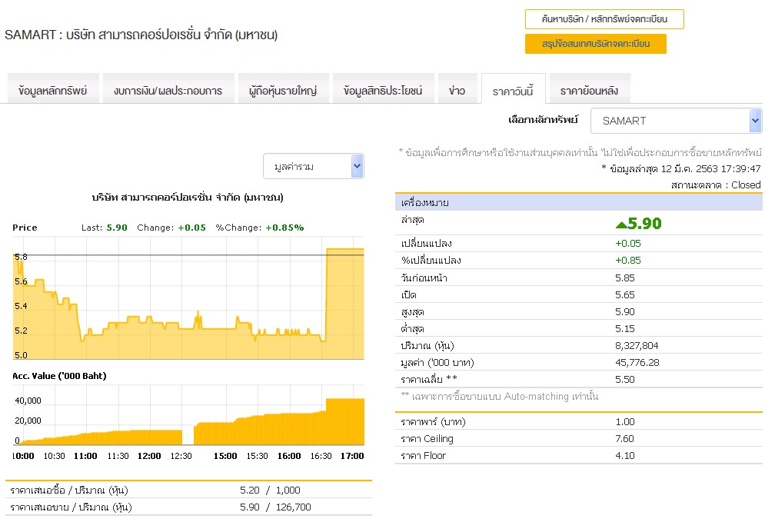Click the Ceiling price value 7.60

point(625,439)
